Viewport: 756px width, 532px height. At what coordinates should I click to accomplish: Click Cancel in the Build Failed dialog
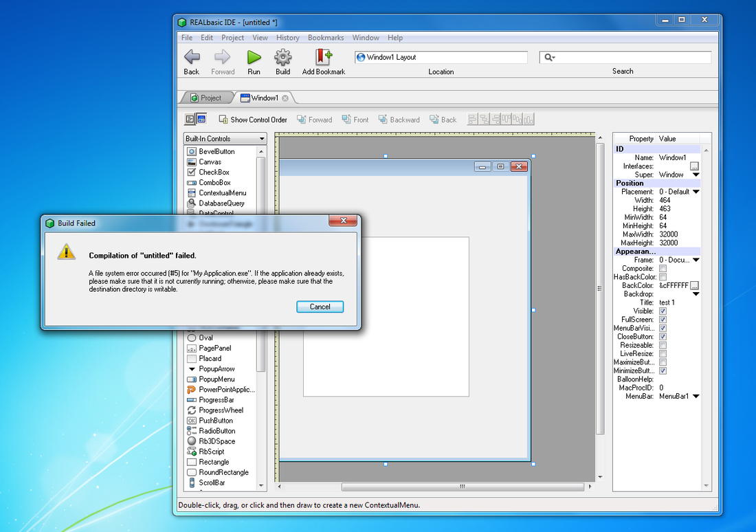[x=320, y=307]
